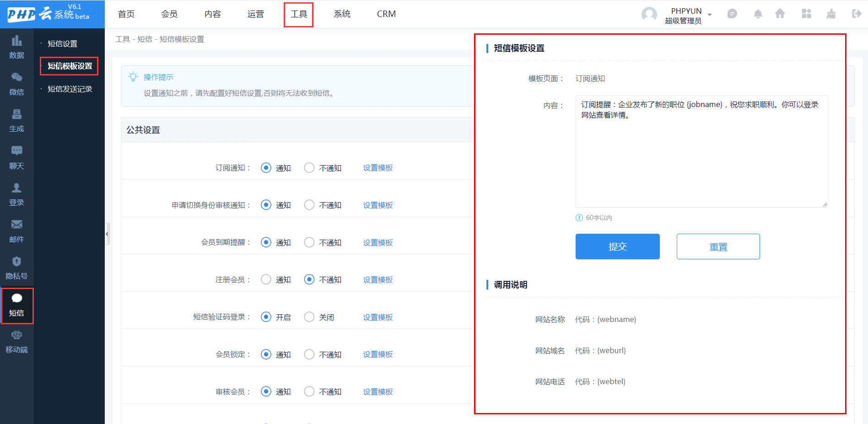Image resolution: width=868 pixels, height=424 pixels.
Task: Open the four-squares grid icon in the header
Action: (806, 14)
